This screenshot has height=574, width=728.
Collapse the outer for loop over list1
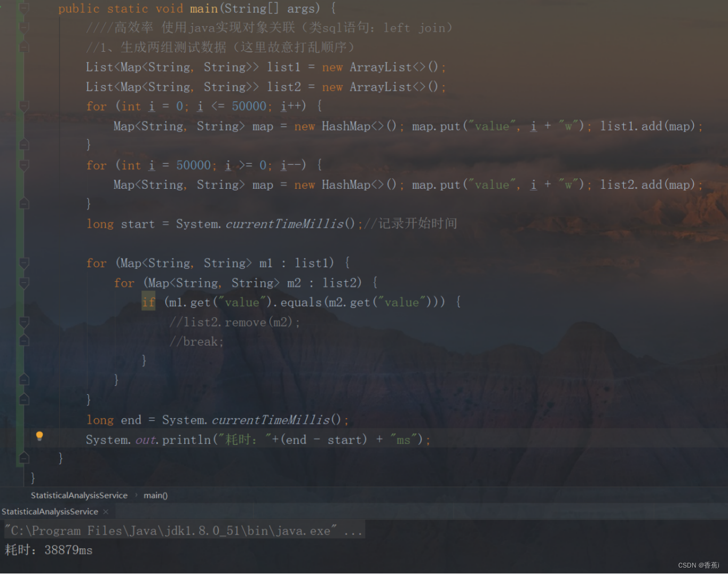tap(24, 263)
